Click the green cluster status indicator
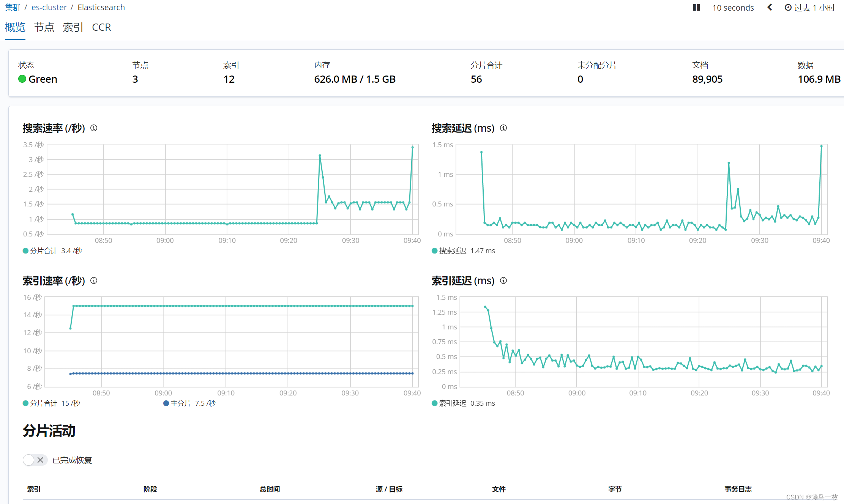This screenshot has width=844, height=504. 22,79
